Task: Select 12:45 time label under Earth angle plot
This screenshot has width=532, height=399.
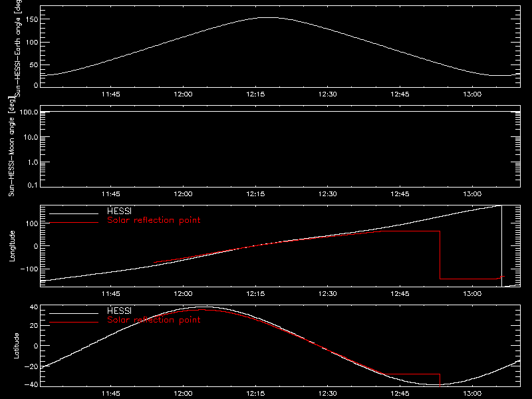Action: point(400,94)
